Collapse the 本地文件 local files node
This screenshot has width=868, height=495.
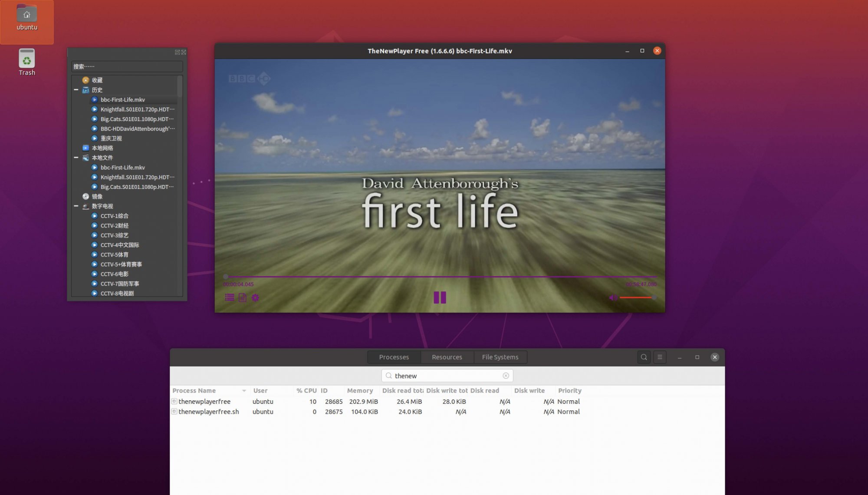pos(76,158)
